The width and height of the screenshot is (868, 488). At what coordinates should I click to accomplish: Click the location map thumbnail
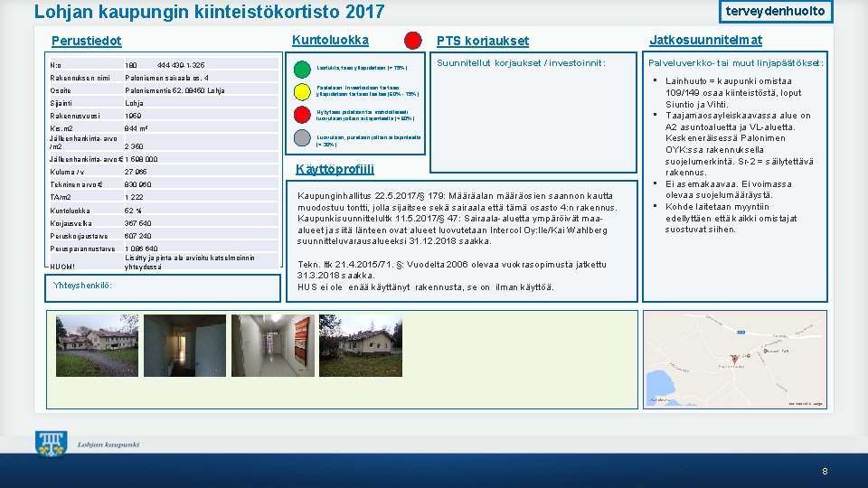tap(735, 360)
